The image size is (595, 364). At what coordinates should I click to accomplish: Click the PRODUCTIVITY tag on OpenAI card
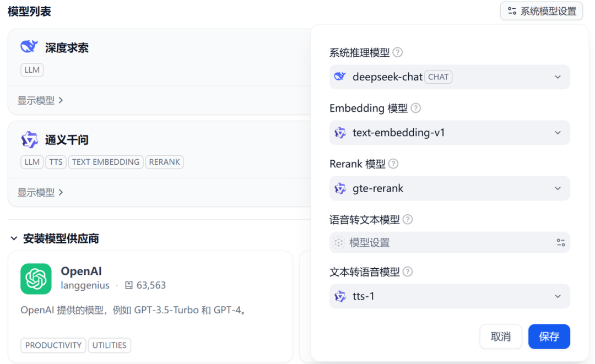coord(53,345)
